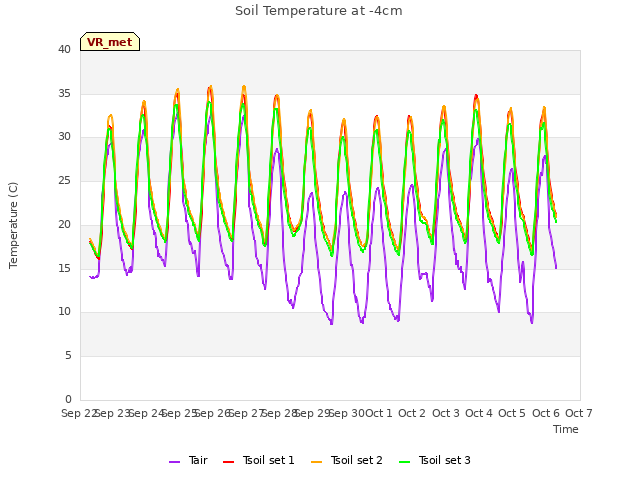Click the Time x-axis label
Screen dimensions: 640x480
pyautogui.click(x=566, y=429)
